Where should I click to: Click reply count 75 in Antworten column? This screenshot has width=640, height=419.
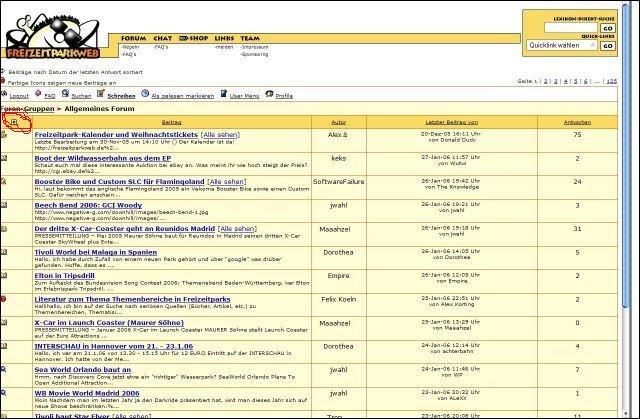577,134
